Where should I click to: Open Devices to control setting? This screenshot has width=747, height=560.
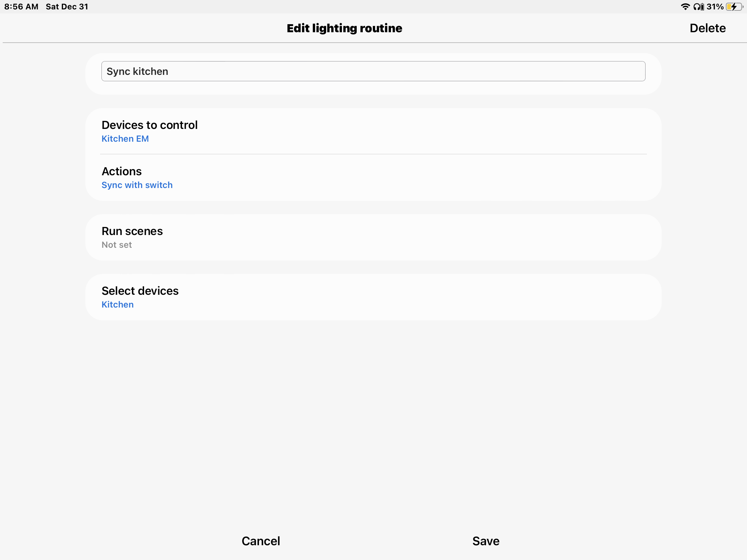[373, 131]
